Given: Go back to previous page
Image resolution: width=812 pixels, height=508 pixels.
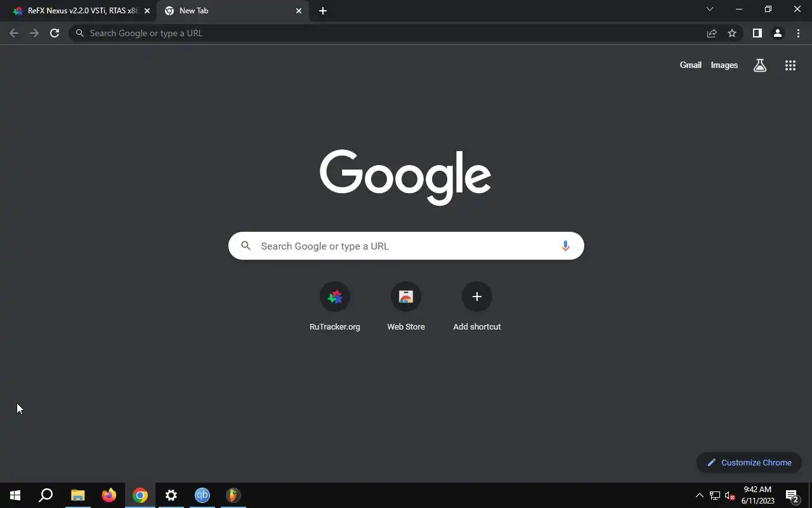Looking at the screenshot, I should pos(14,33).
